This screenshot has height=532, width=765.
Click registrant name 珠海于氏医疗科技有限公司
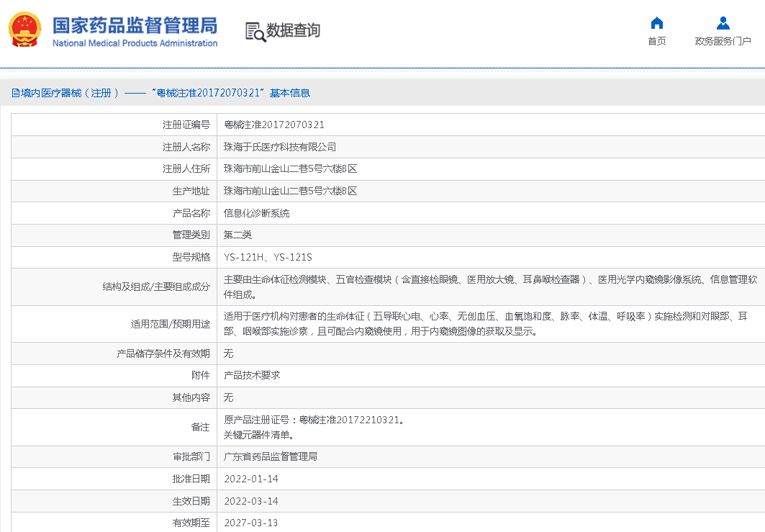[279, 147]
